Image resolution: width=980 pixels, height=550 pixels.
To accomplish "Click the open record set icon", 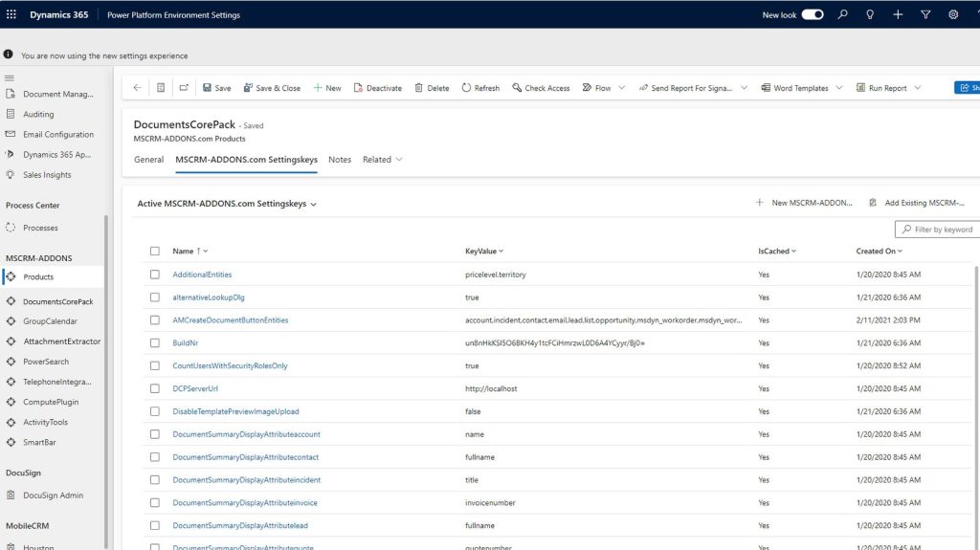I will tap(161, 87).
